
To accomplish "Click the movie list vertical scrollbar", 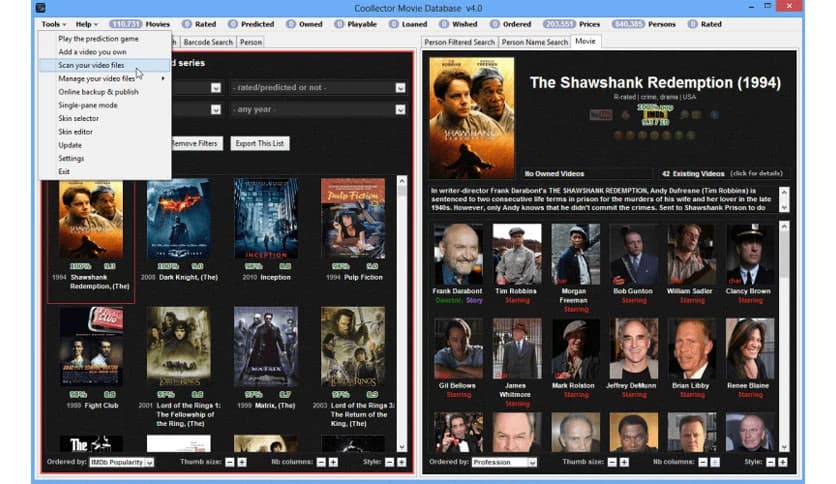I will (x=402, y=314).
